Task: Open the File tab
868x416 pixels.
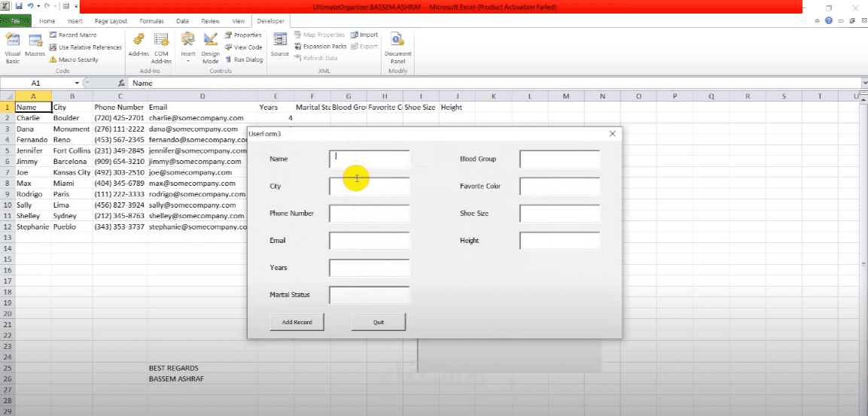Action: click(16, 21)
